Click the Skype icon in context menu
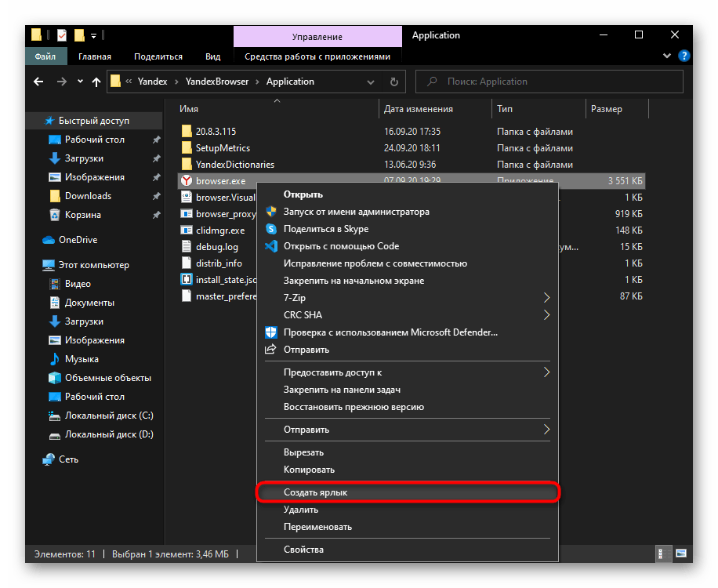 click(x=271, y=229)
